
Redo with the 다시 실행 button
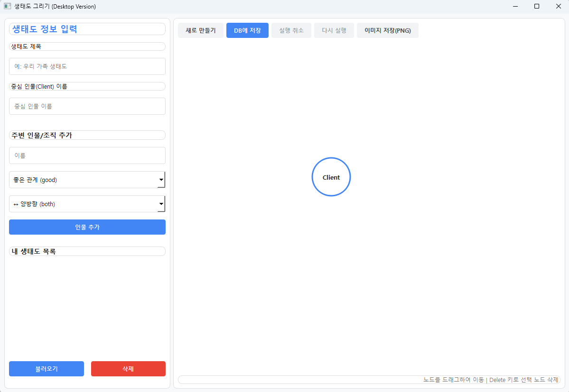coord(334,30)
